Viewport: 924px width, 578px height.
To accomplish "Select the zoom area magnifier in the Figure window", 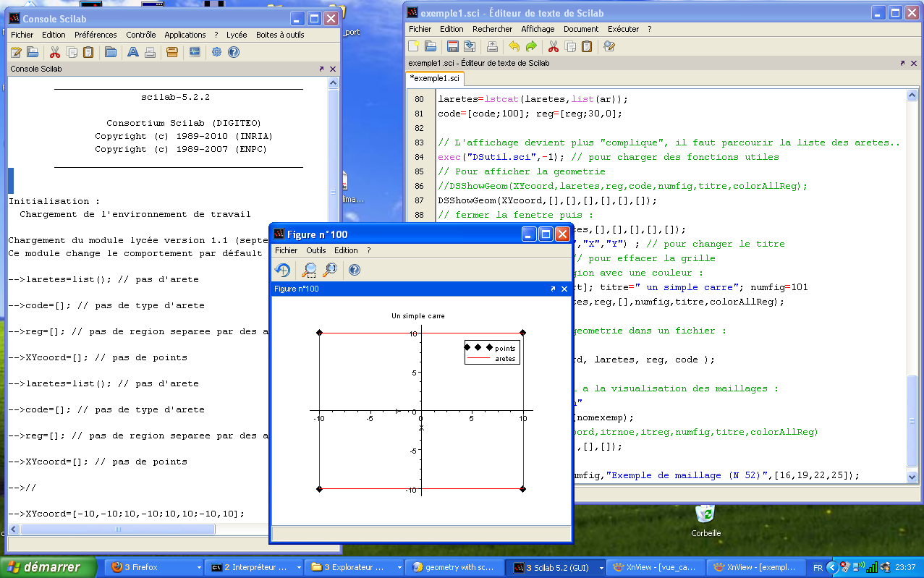I will pos(310,270).
